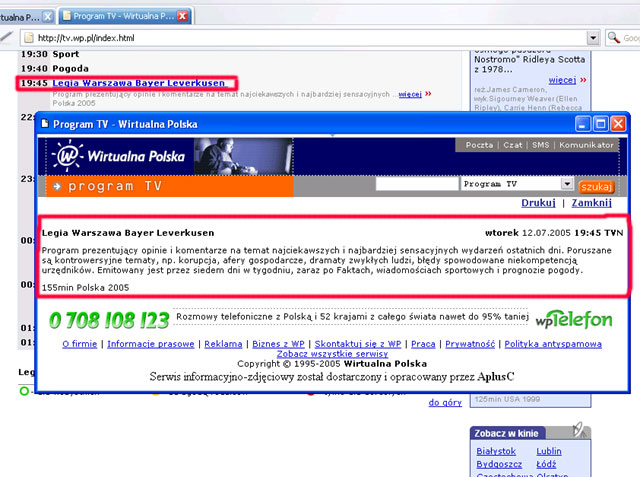Open Poczta in popup header
This screenshot has height=477, width=640.
(479, 145)
